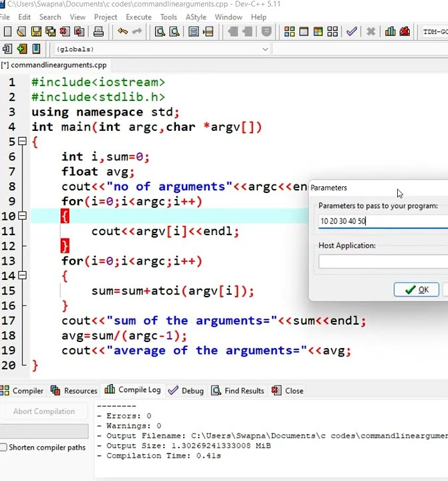Click the '#include<stdlib.h>' line
The image size is (448, 481).
click(98, 97)
